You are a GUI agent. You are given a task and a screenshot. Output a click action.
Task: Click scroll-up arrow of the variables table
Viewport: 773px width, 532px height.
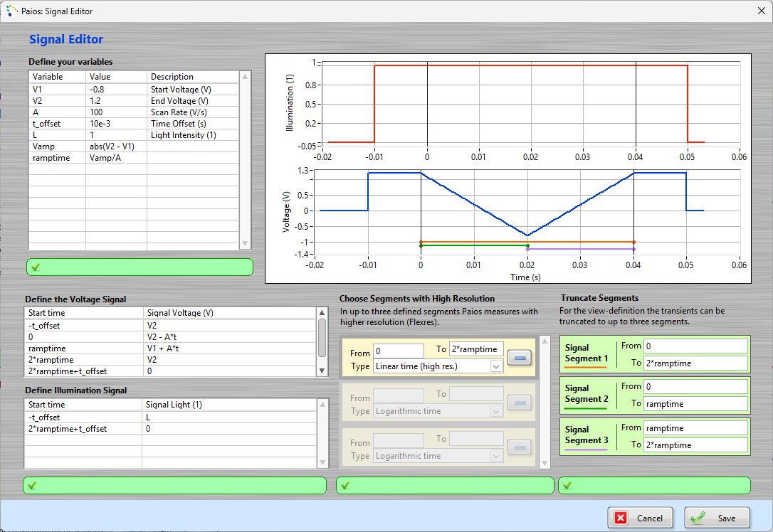point(245,76)
